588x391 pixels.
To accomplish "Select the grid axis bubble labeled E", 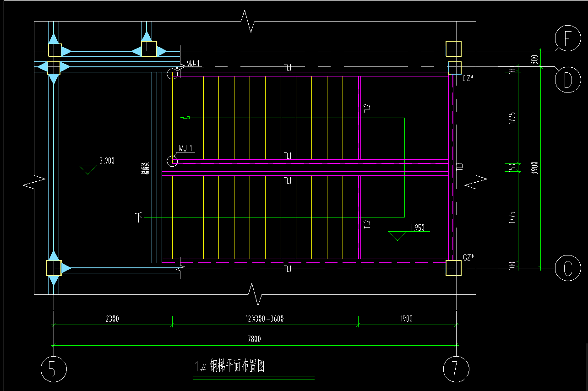I will point(568,38).
